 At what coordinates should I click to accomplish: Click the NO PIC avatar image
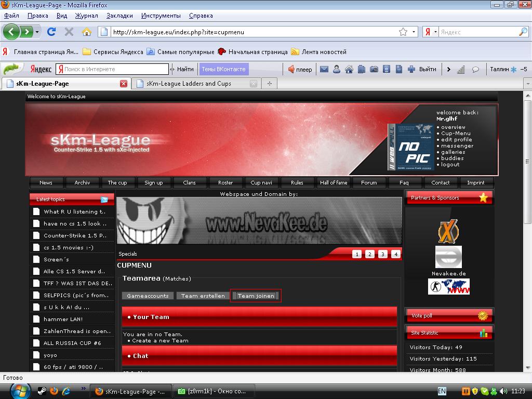pos(411,147)
